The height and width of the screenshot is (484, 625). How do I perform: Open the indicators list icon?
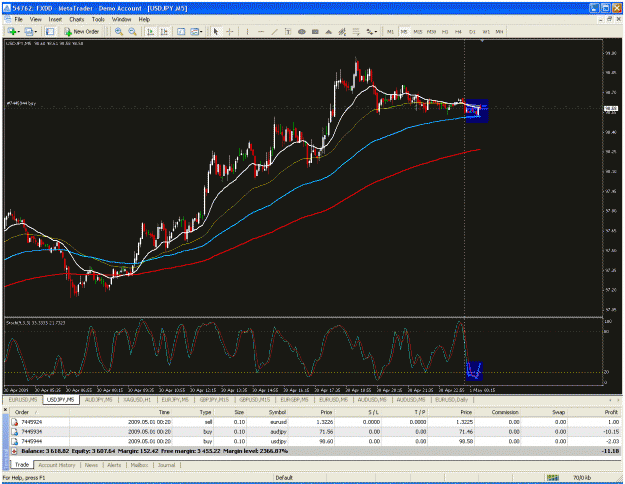click(x=181, y=31)
